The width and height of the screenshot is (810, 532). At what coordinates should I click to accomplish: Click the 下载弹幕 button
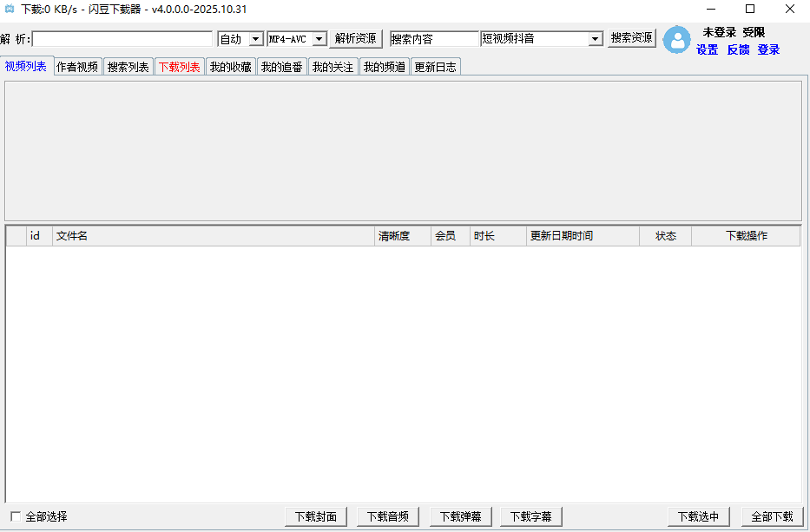(x=461, y=516)
